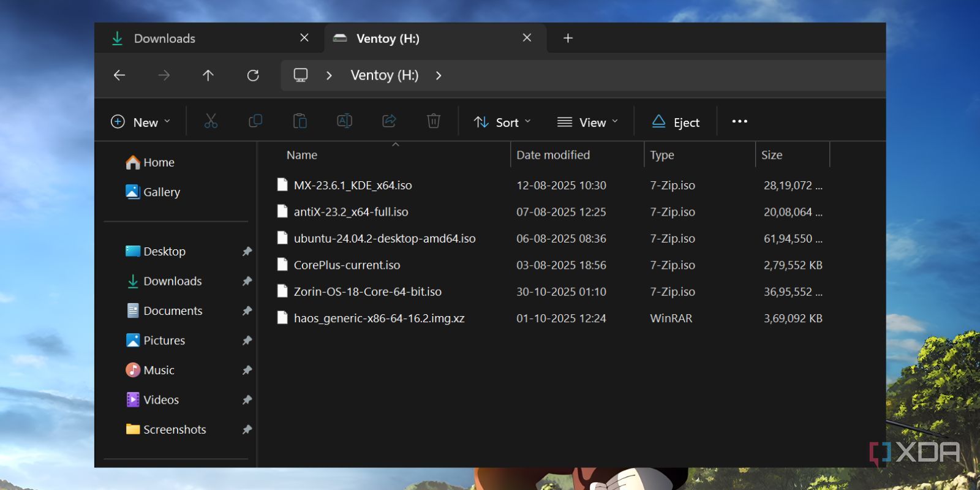Click pin icon next to Desktop
This screenshot has height=490, width=980.
pos(247,251)
